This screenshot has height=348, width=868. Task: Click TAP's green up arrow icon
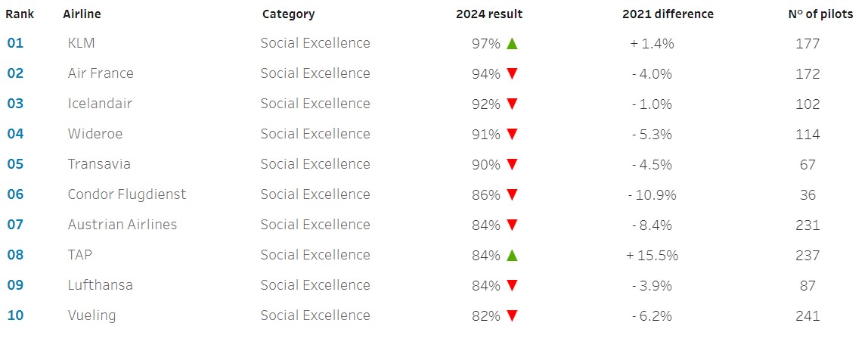point(512,255)
